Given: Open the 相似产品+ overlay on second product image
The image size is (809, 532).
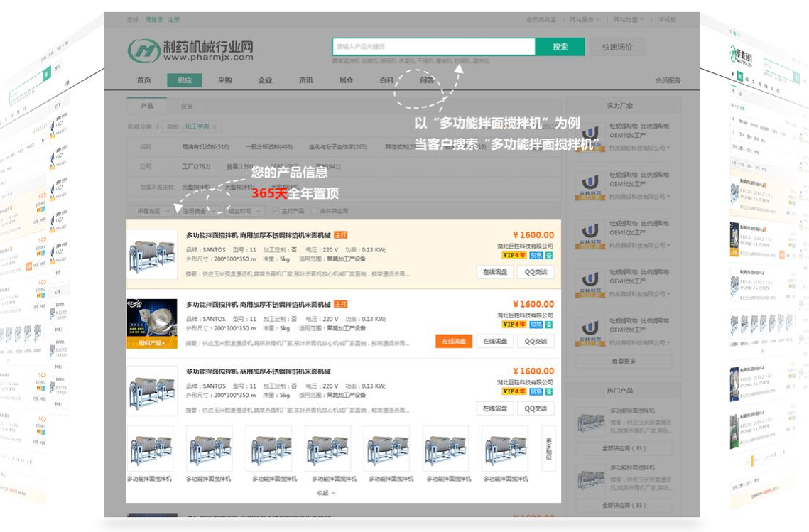Looking at the screenshot, I should pyautogui.click(x=151, y=343).
